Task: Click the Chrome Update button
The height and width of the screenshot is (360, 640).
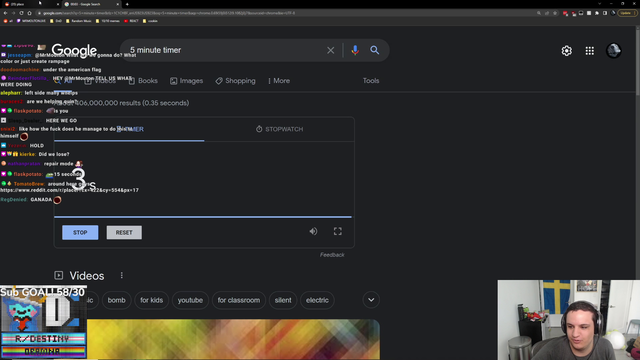Action: pos(627,13)
